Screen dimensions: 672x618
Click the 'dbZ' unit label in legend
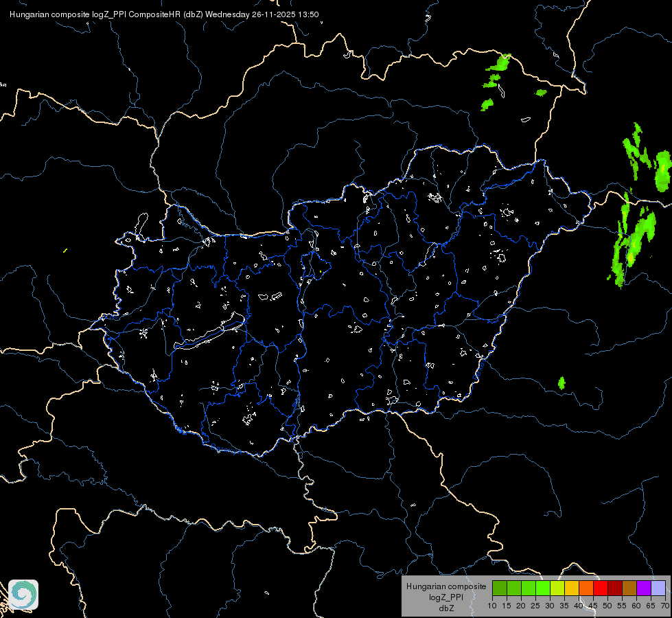click(x=446, y=608)
